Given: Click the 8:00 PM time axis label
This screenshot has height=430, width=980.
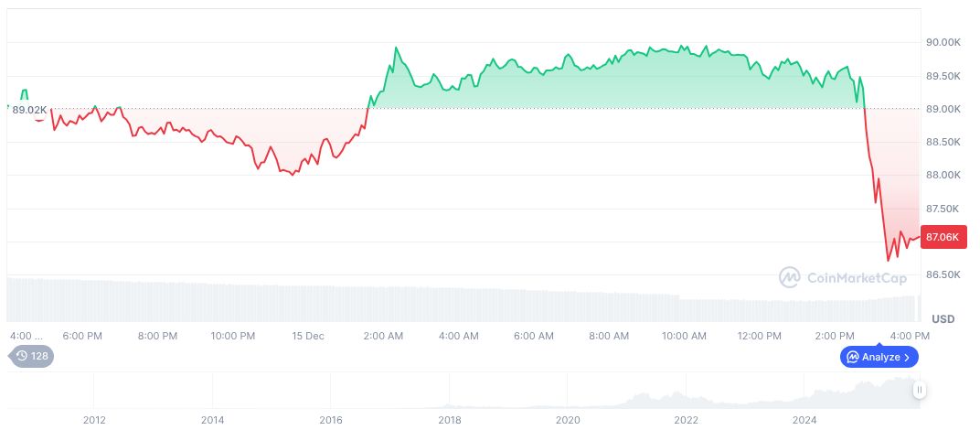Looking at the screenshot, I should 157,336.
